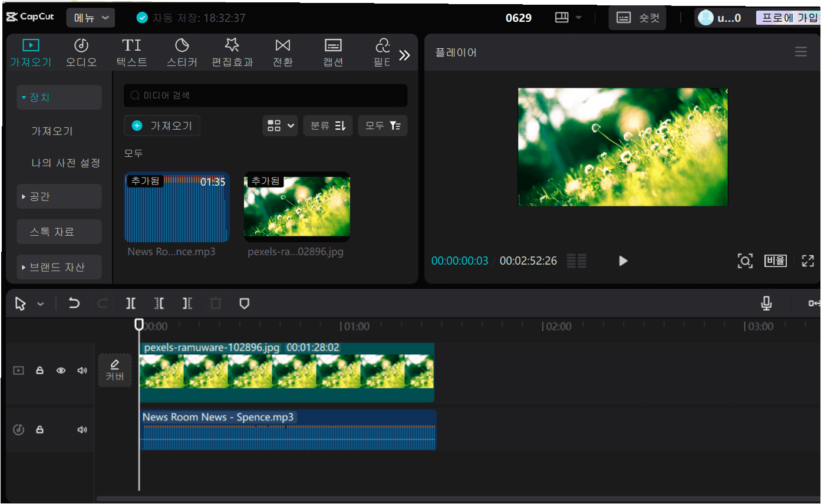Click the player zoom-to-fit magnifier icon
821x504 pixels.
coord(745,261)
